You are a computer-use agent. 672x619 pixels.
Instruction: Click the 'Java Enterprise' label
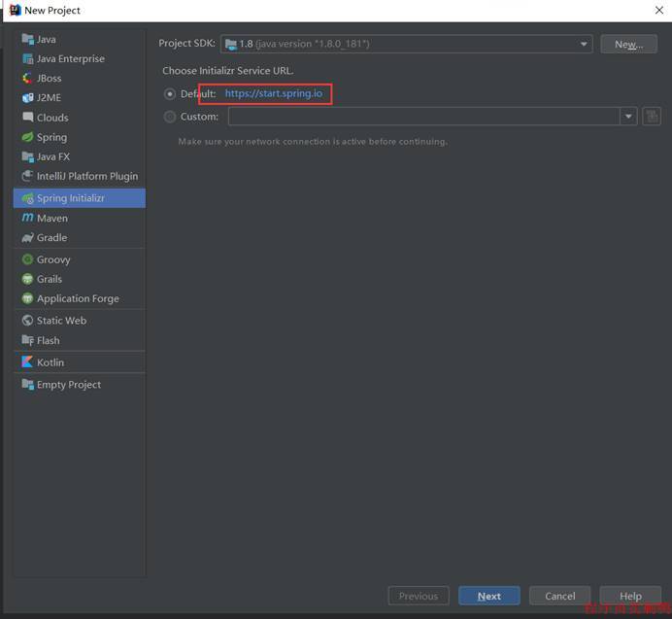point(71,58)
